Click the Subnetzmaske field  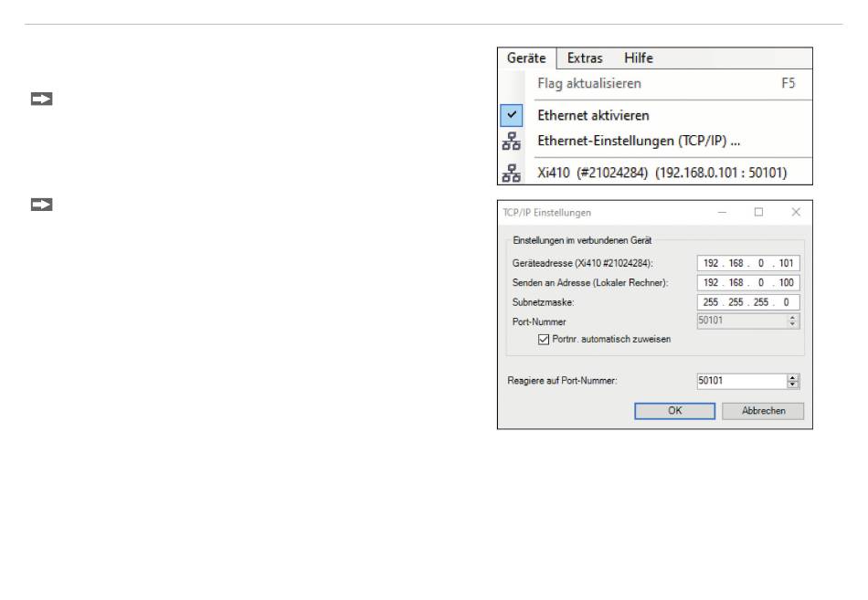[748, 302]
